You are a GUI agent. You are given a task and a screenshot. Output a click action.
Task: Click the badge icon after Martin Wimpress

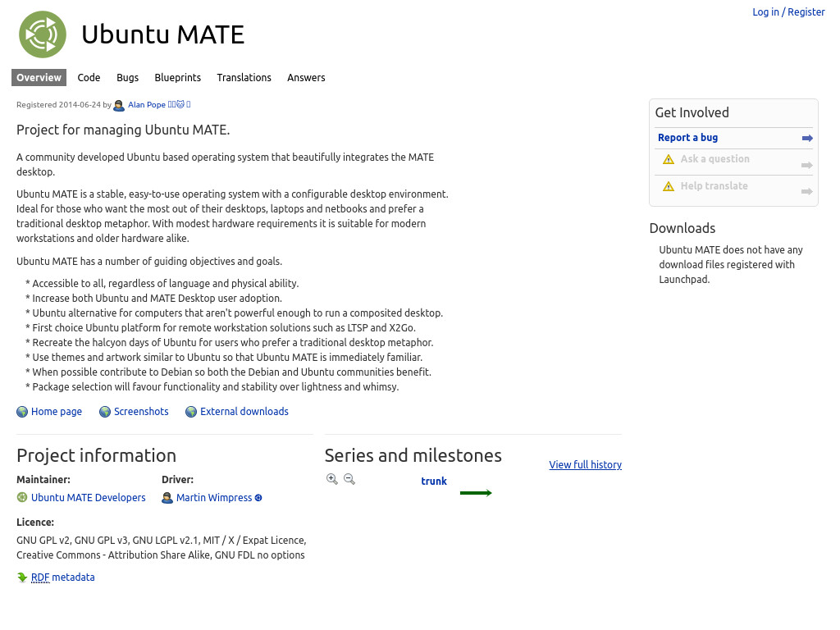click(x=258, y=498)
